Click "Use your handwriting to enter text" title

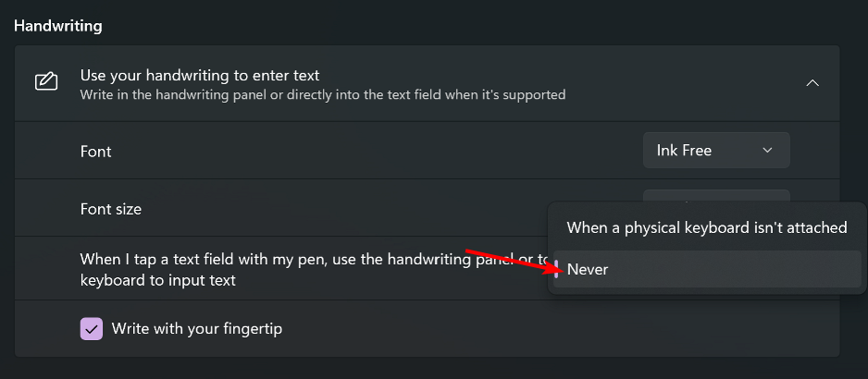coord(200,75)
